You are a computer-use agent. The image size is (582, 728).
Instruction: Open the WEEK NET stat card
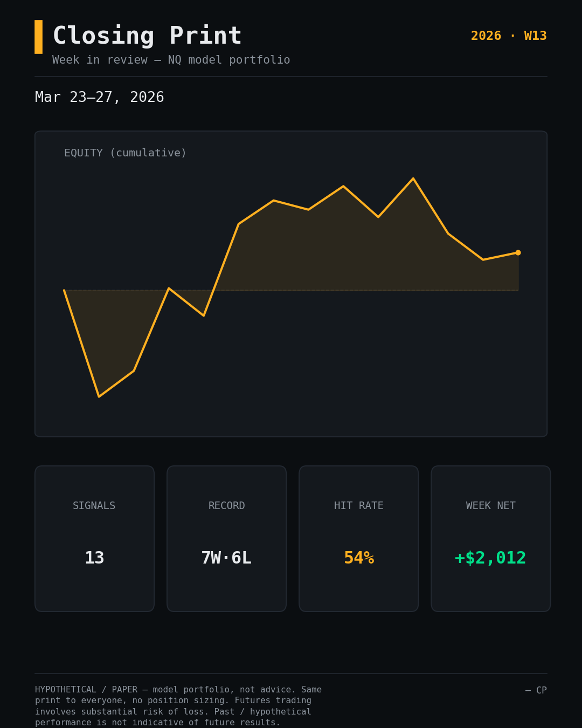point(491,539)
